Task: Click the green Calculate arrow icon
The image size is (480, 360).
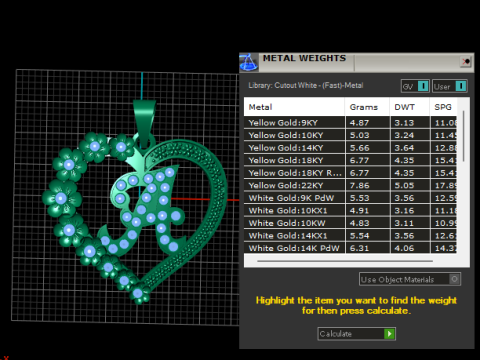Action: click(x=389, y=334)
